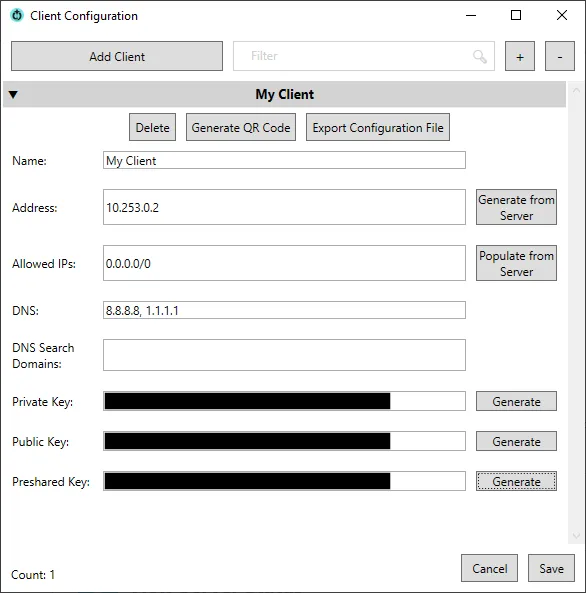Screen dimensions: 586x593
Task: Click the Public Key field
Action: [284, 441]
